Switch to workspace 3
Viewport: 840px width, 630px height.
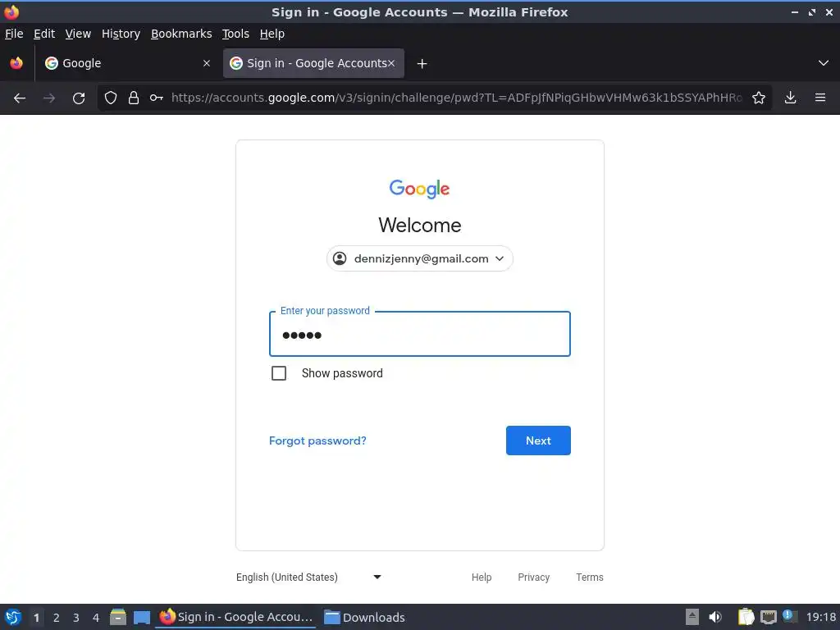[76, 618]
